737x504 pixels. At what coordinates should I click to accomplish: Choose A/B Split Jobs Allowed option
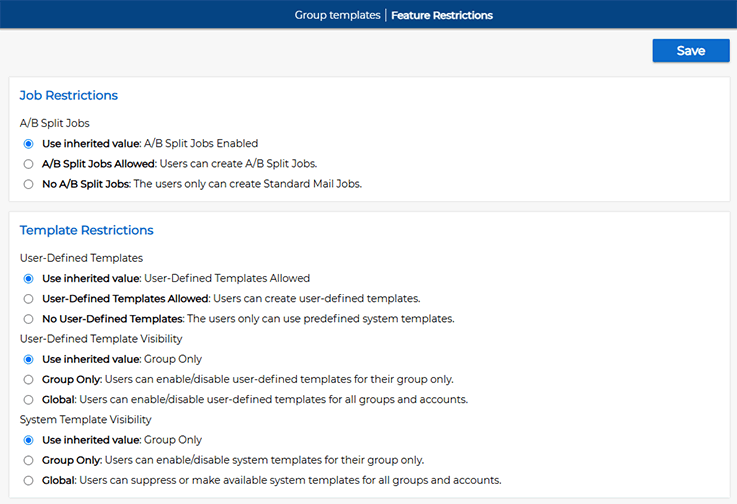pos(29,164)
